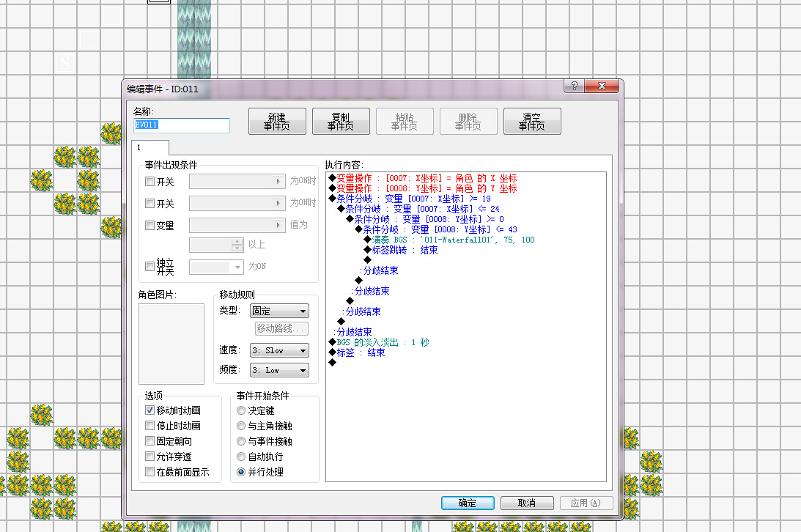The height and width of the screenshot is (532, 801).
Task: Check the 在最前面显示 option
Action: 150,472
